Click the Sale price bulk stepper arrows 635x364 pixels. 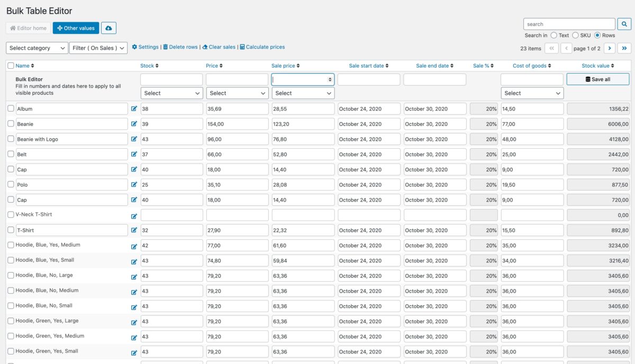point(330,79)
